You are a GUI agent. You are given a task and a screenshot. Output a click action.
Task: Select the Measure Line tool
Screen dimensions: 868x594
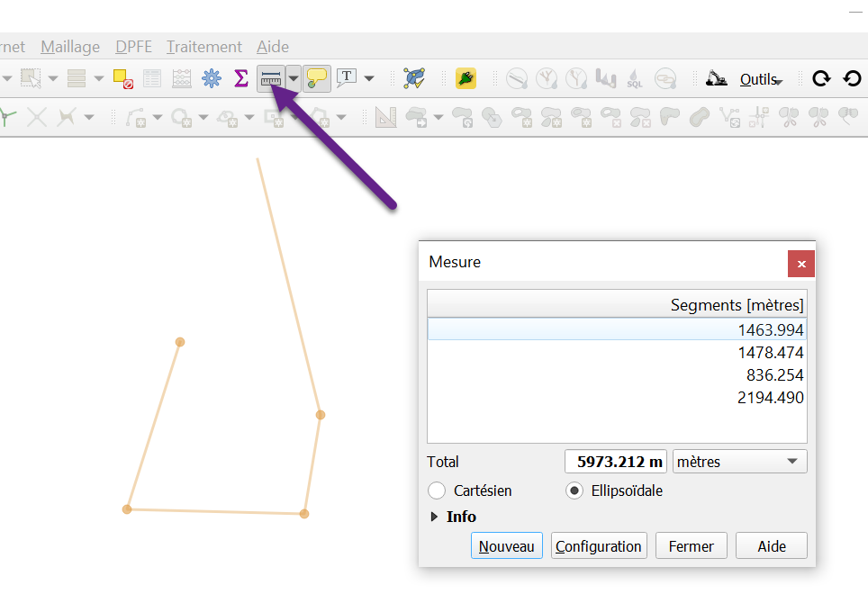(271, 78)
